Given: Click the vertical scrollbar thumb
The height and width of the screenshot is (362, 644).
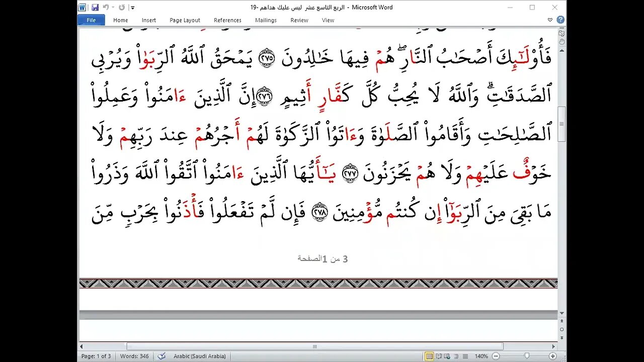Looking at the screenshot, I should [562, 124].
